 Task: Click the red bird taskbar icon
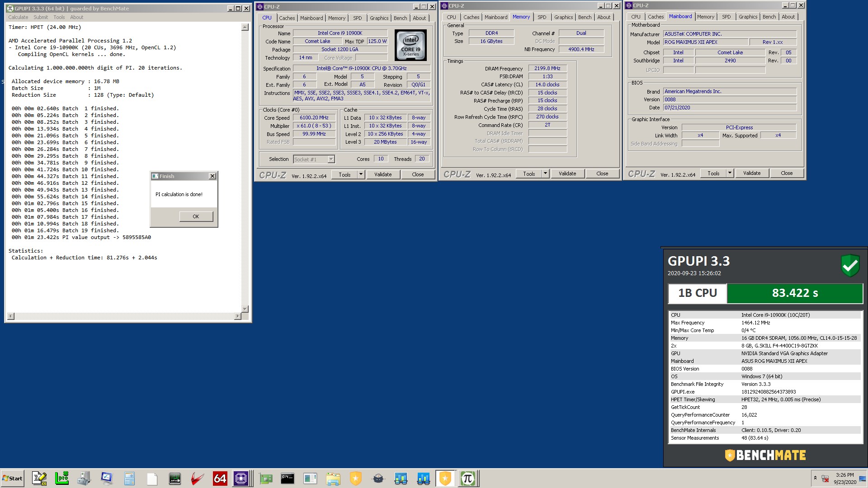tap(197, 478)
